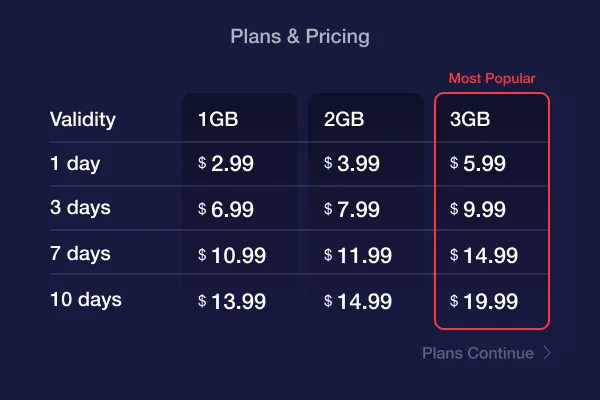The image size is (600, 400).
Task: Choose the $2.99 1GB one-day plan
Action: pos(226,163)
